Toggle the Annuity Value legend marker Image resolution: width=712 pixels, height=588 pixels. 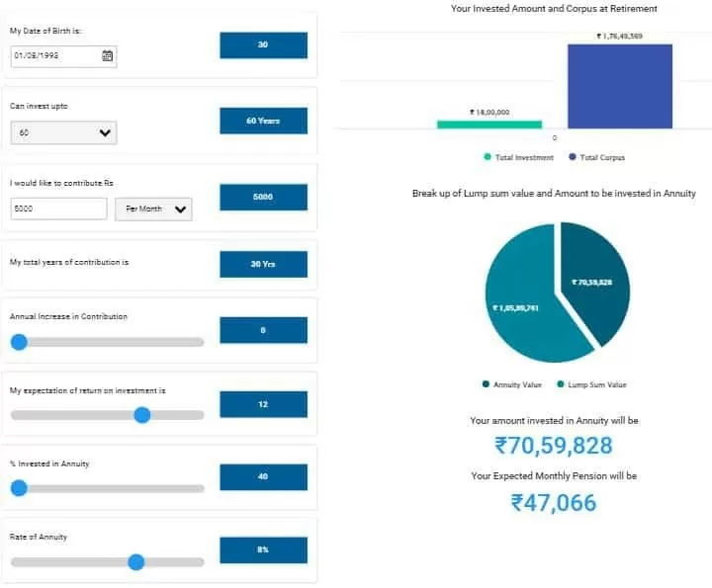[x=486, y=384]
